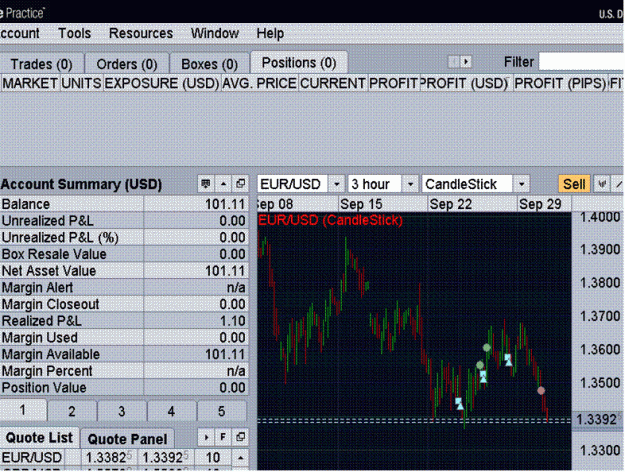
Task: Click the rightmost hourglass trade marker on chart
Action: pos(508,360)
